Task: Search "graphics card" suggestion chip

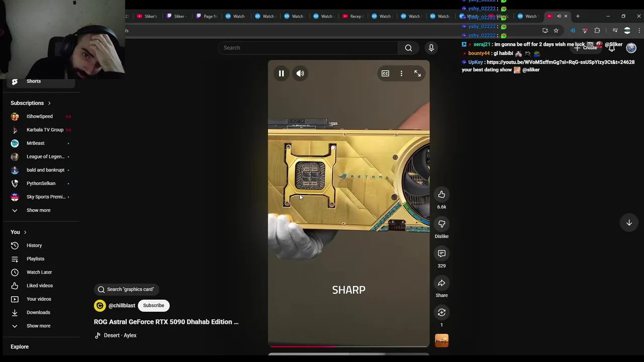Action: [x=126, y=290]
